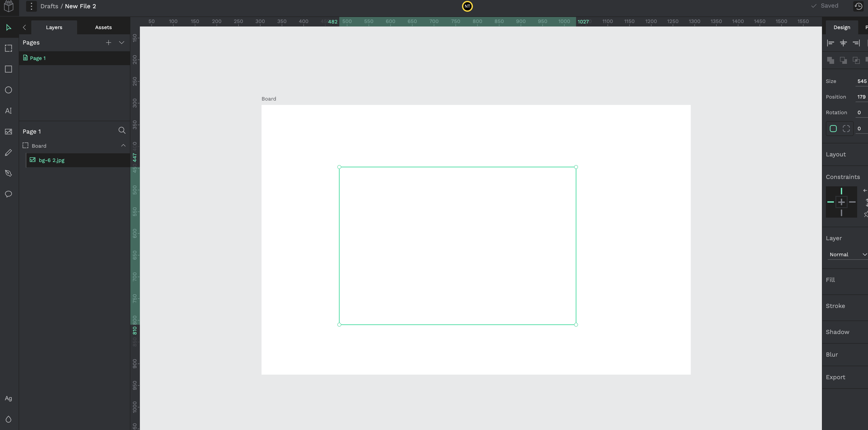Select the Path pencil tool
This screenshot has height=430, width=868.
(8, 152)
